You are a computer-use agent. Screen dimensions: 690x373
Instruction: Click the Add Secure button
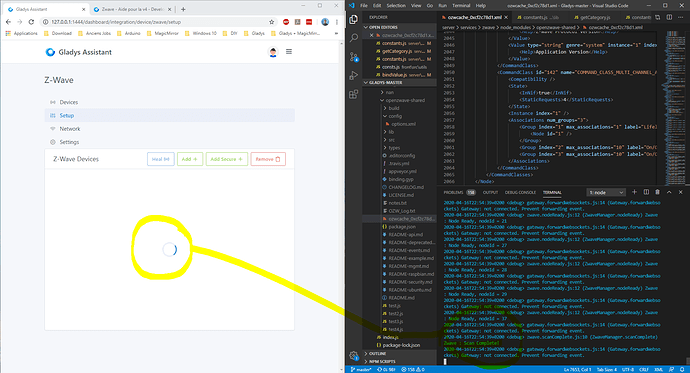click(227, 159)
